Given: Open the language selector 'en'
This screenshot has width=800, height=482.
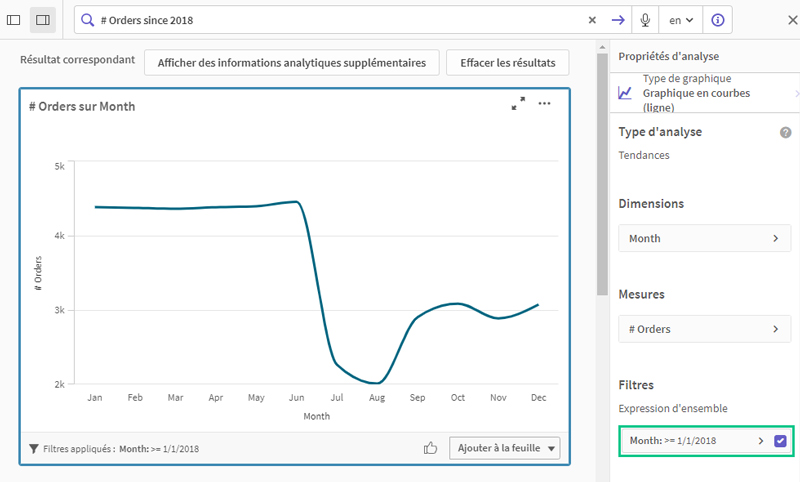Looking at the screenshot, I should [x=681, y=20].
